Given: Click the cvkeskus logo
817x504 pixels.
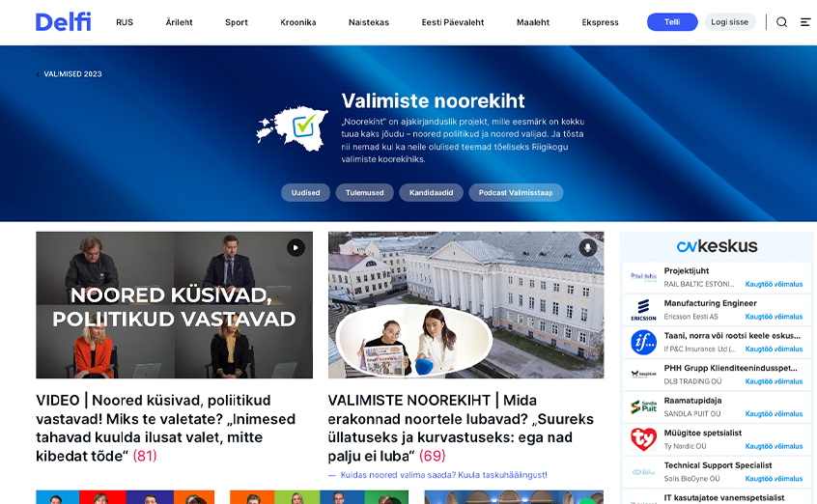Looking at the screenshot, I should (x=717, y=246).
